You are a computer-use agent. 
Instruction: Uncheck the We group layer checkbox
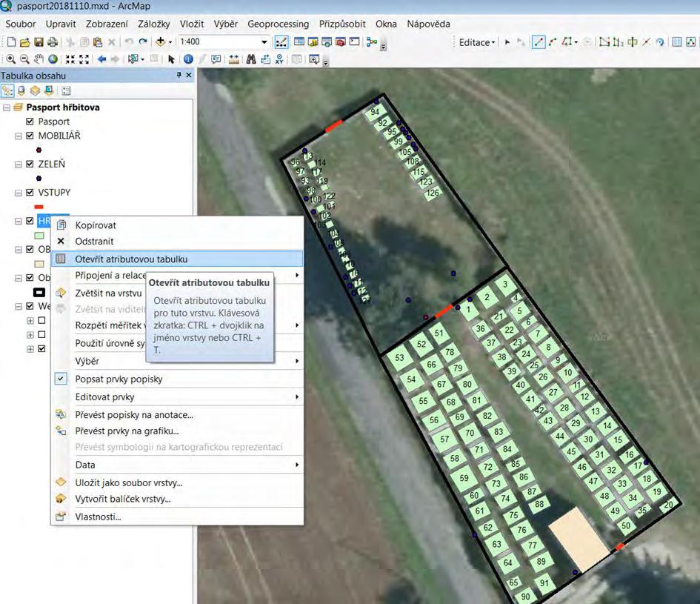click(x=30, y=306)
